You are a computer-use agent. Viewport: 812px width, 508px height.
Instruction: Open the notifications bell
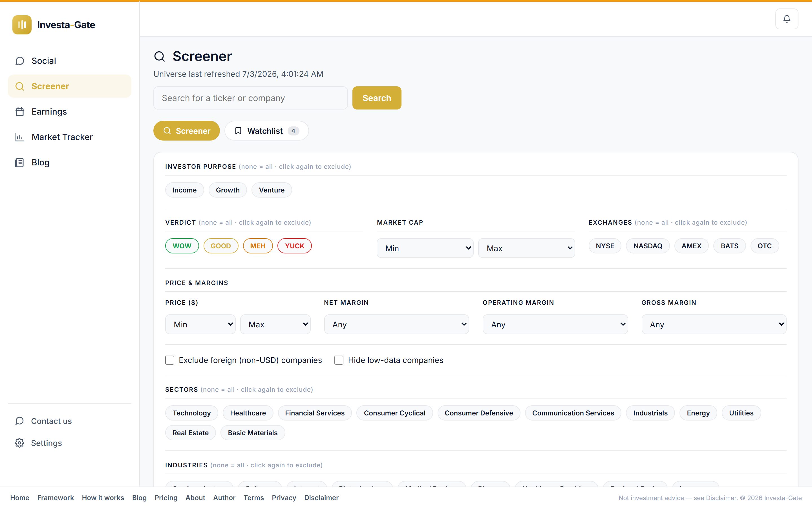tap(787, 19)
